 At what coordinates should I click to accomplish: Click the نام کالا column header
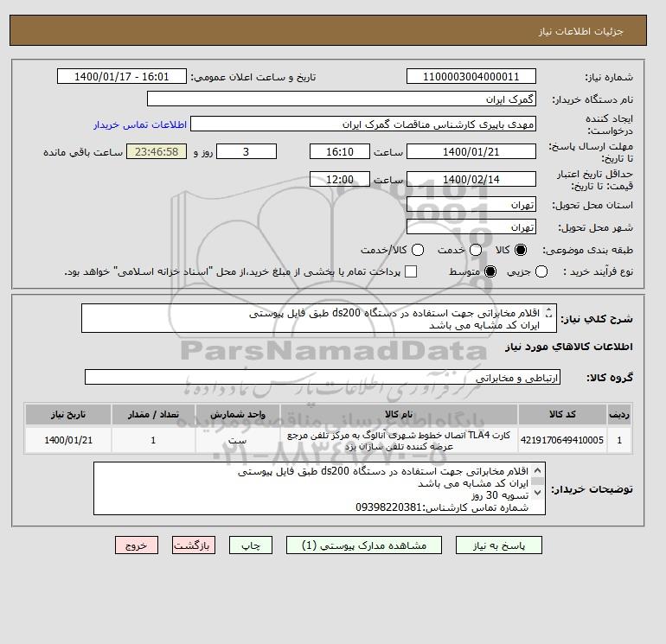point(399,414)
